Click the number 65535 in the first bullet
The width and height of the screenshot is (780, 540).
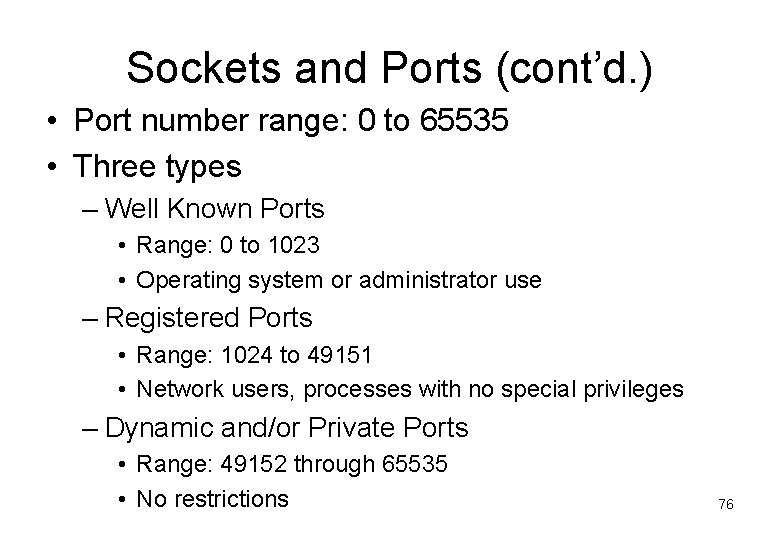click(464, 120)
